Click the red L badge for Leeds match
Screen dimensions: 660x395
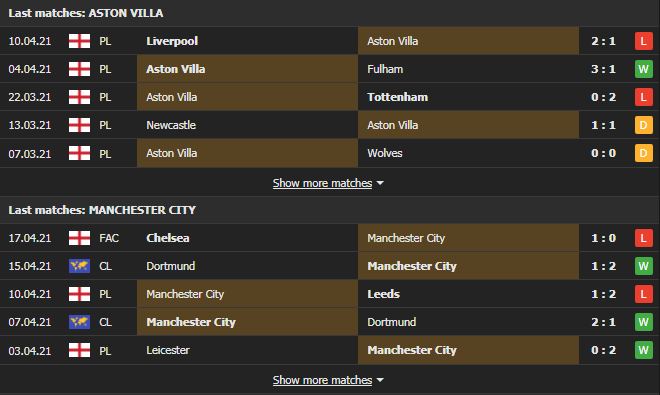(643, 294)
